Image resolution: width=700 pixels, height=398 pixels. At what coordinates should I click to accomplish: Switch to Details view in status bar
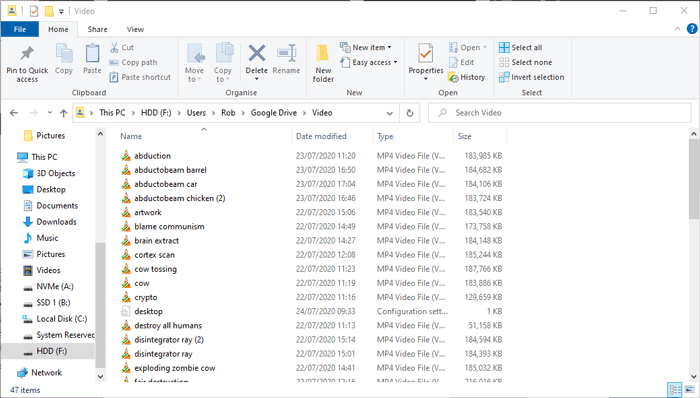(675, 390)
